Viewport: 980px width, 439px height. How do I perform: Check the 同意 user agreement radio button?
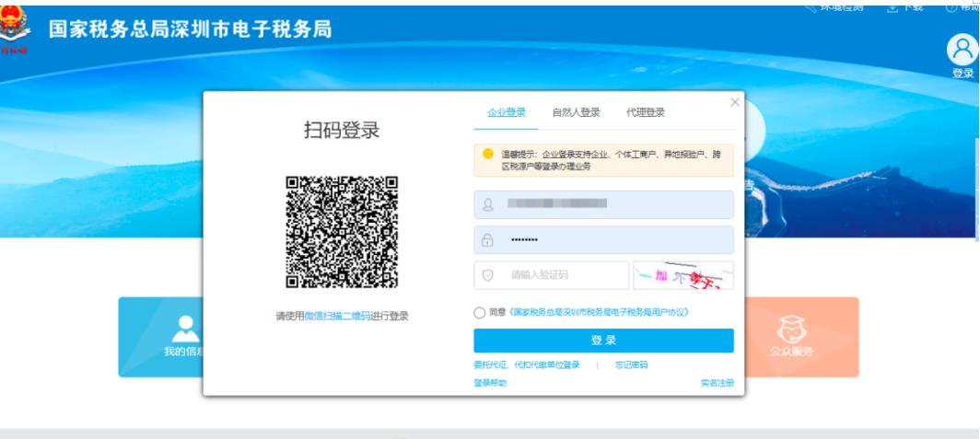click(480, 313)
